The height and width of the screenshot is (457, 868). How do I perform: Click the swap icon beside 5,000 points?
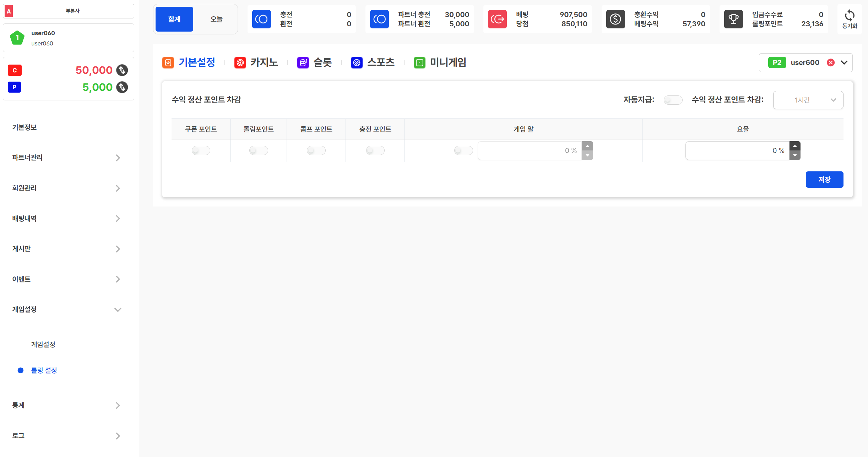[122, 87]
